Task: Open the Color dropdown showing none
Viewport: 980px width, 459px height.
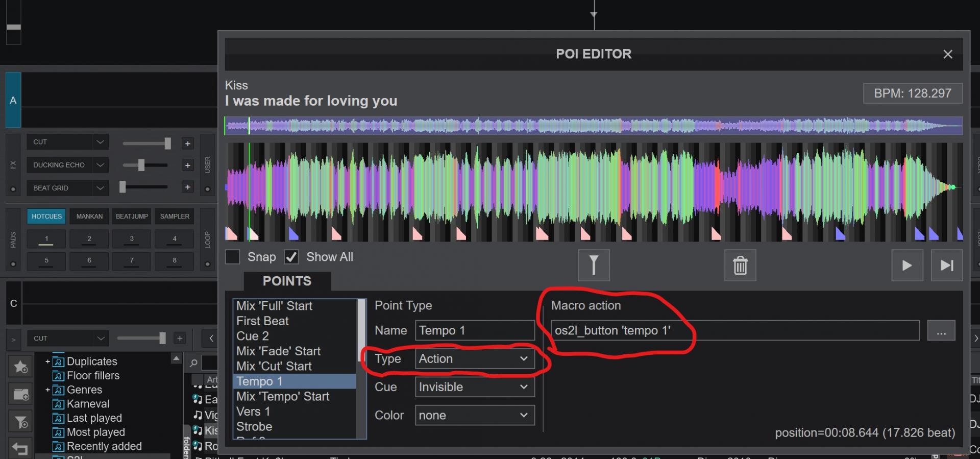Action: [x=475, y=415]
